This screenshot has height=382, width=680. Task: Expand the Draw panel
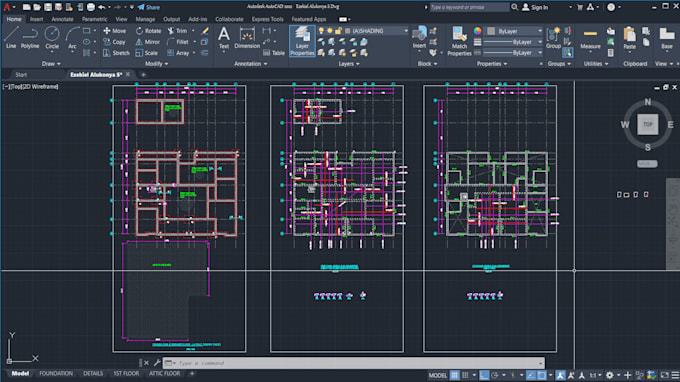[51, 64]
